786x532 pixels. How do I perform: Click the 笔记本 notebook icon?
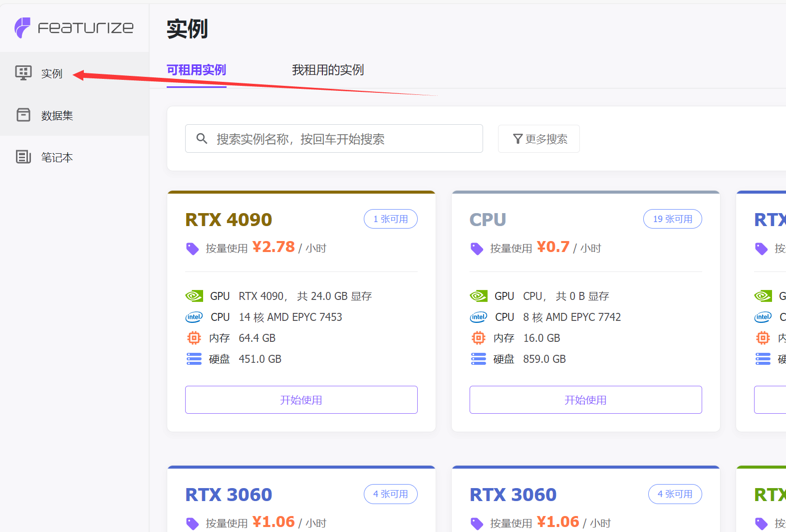click(x=23, y=157)
